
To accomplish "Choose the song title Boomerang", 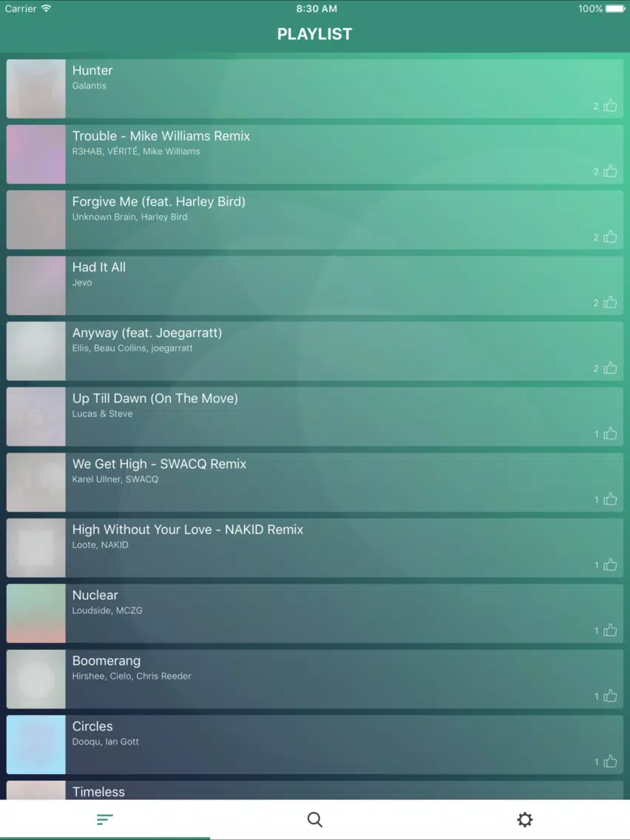I will (106, 661).
